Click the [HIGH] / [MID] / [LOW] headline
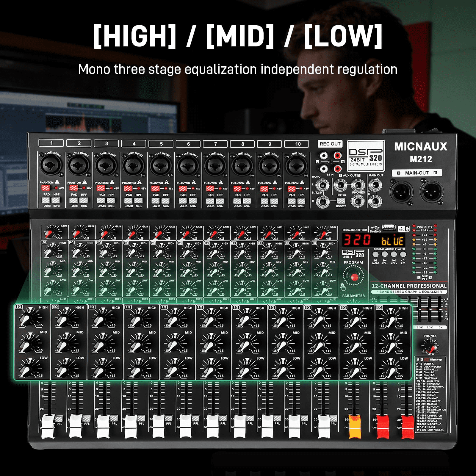This screenshot has height=476, width=476. point(238,36)
